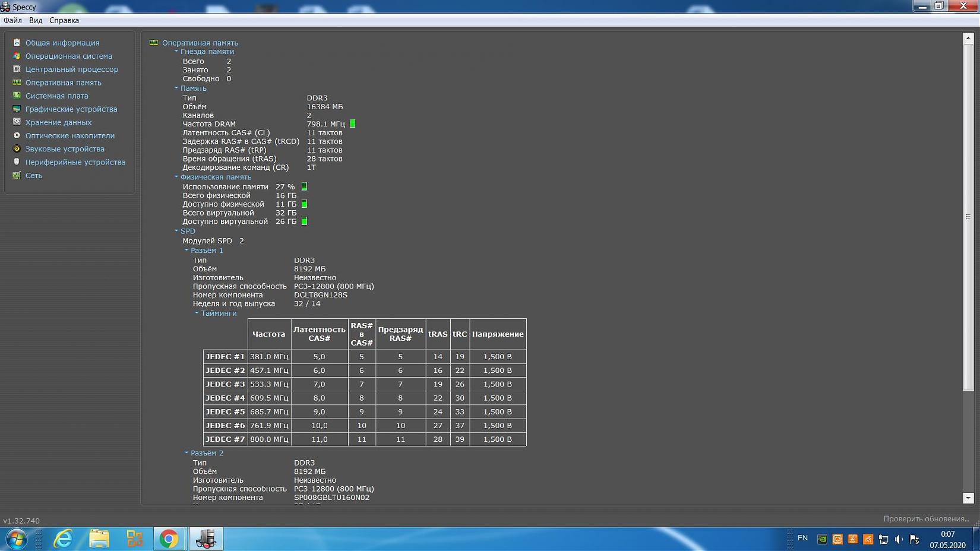Open the Справка menu
The width and height of the screenshot is (980, 551).
64,20
